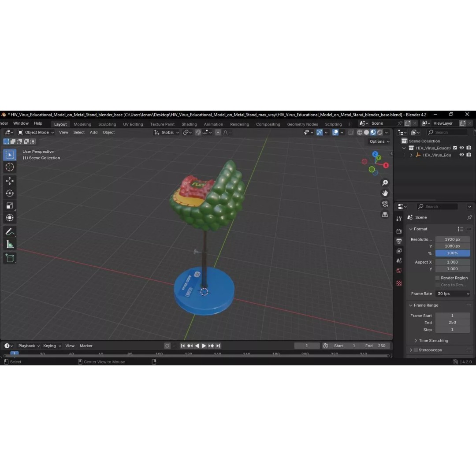Select the Measure tool
The image size is (476, 476).
tap(10, 244)
